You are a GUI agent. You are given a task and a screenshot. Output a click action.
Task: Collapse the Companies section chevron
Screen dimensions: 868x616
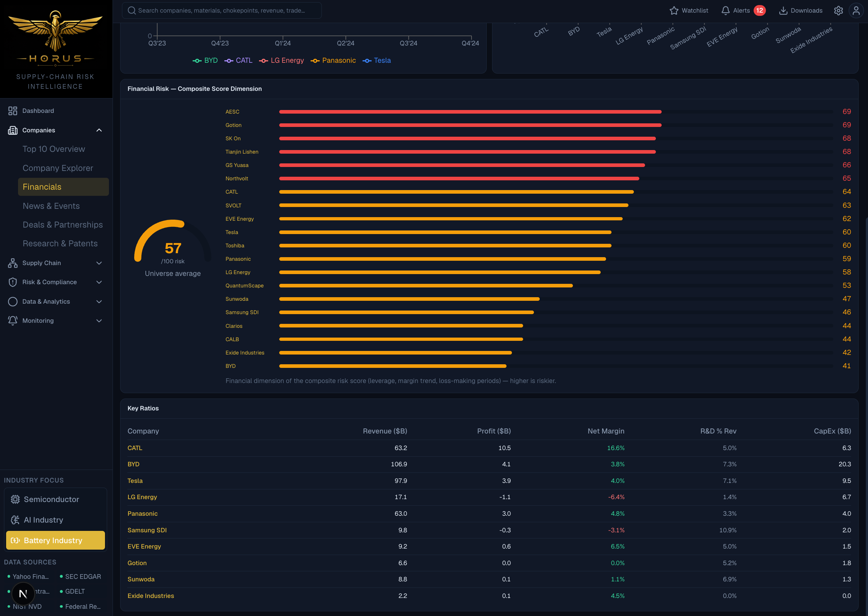[x=99, y=130]
